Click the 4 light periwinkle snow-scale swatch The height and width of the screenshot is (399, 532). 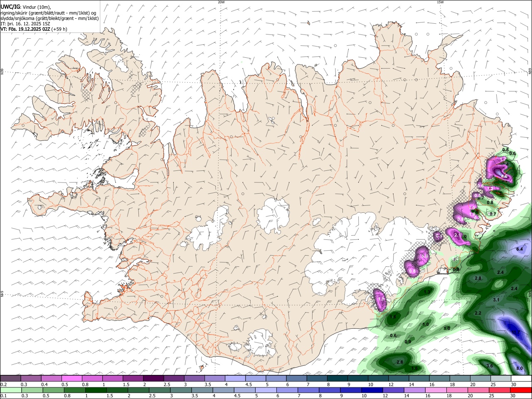(x=235, y=378)
